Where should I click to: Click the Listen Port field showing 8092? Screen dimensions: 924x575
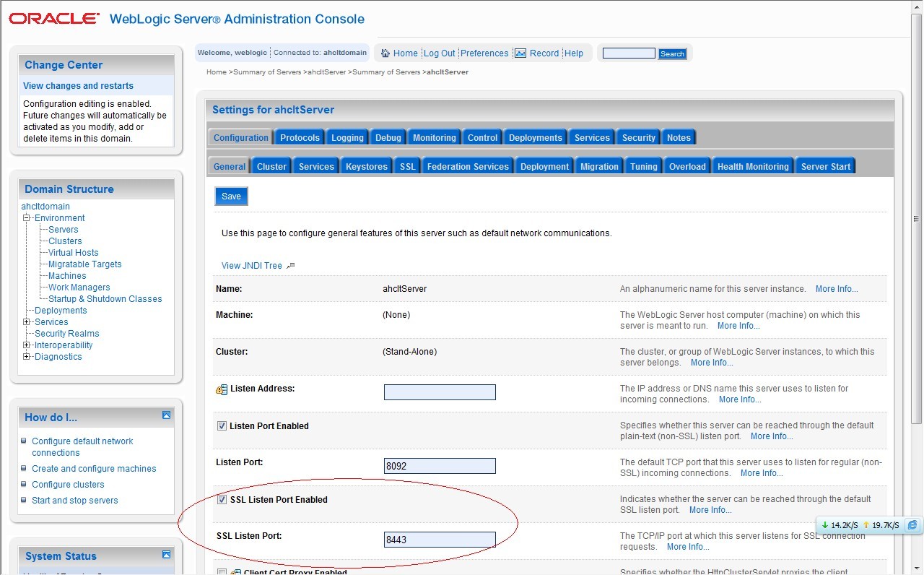(440, 466)
